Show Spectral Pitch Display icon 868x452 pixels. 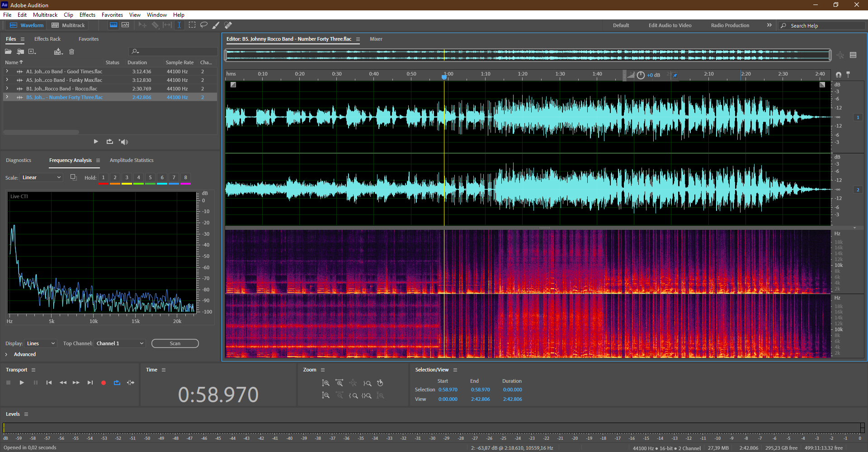[x=125, y=25]
